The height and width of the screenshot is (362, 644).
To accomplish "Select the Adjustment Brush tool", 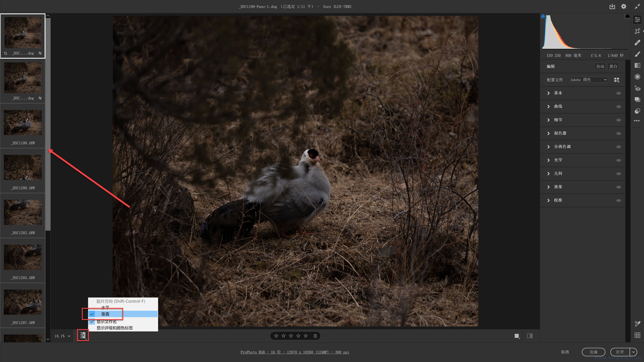I will coord(637,54).
